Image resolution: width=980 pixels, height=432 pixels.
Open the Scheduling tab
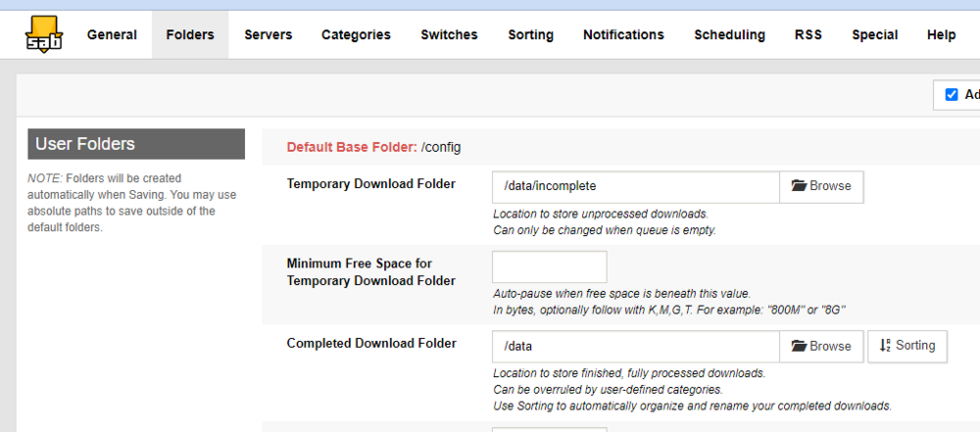click(x=729, y=35)
